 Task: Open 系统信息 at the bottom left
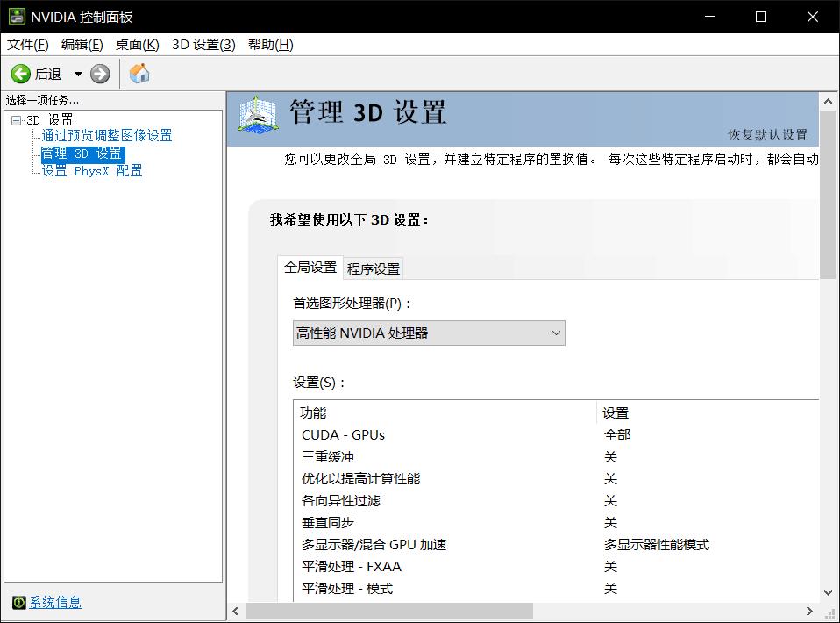[x=54, y=602]
